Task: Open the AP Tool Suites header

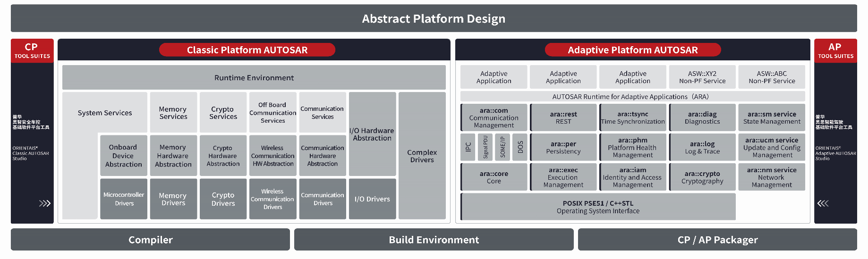Action: pos(835,50)
